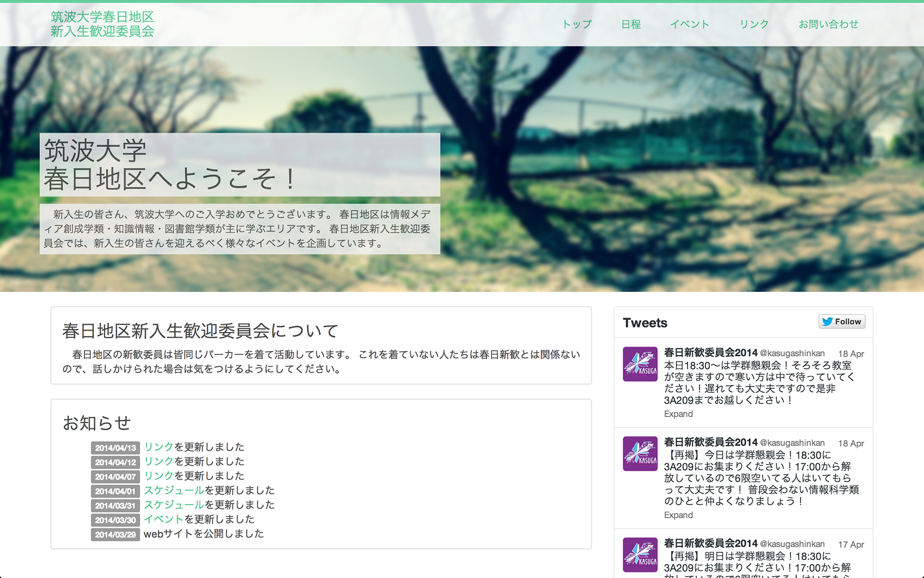Open スケジュール link in the 2014/03/31 notice
The image size is (924, 578).
[174, 505]
